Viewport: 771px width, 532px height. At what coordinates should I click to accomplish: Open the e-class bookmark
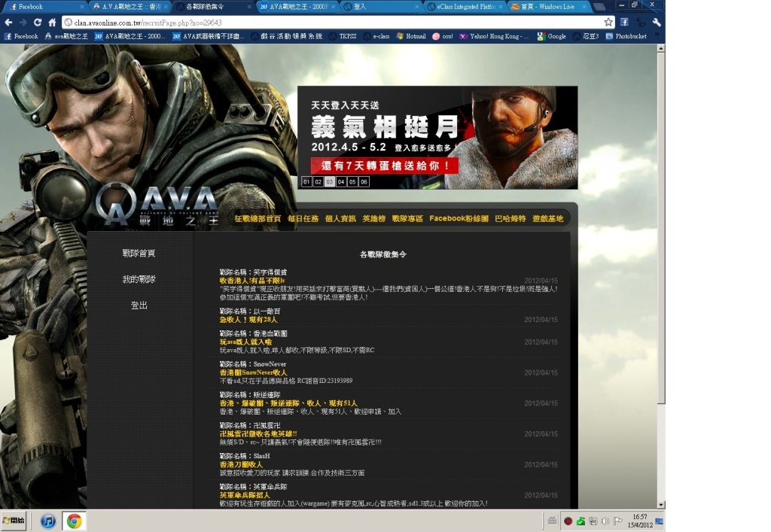(x=376, y=36)
